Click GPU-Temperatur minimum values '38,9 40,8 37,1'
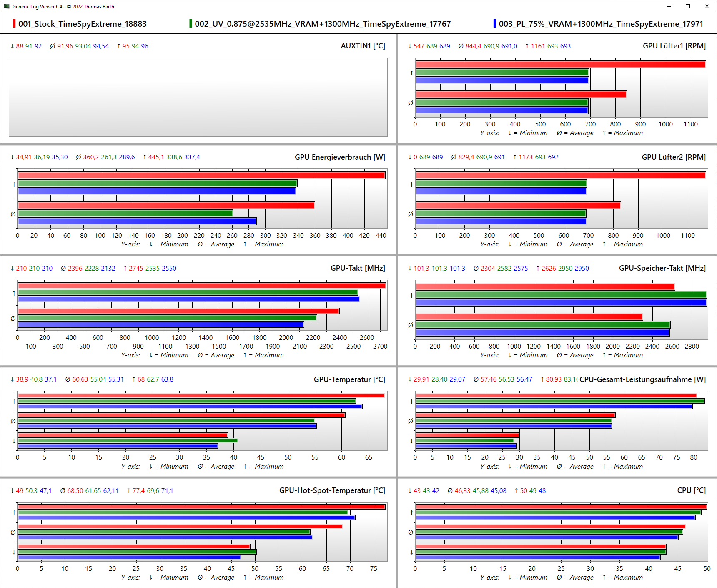 36,379
